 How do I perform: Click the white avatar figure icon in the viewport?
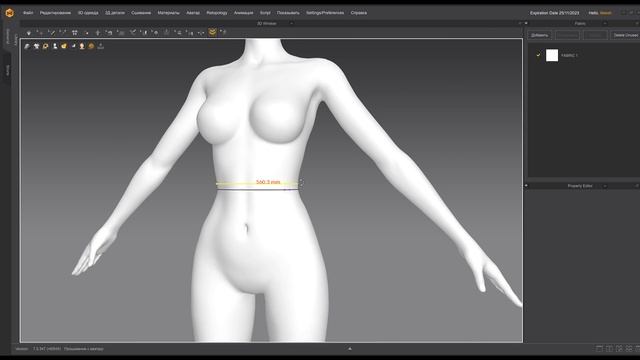click(x=55, y=46)
